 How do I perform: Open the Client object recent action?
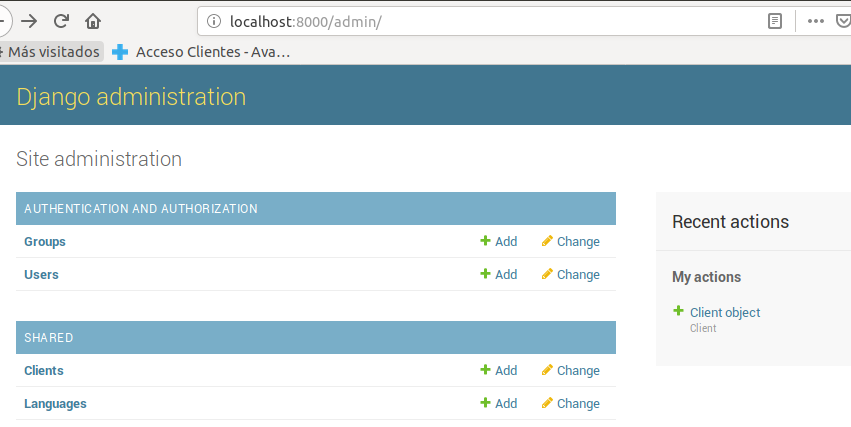[725, 313]
